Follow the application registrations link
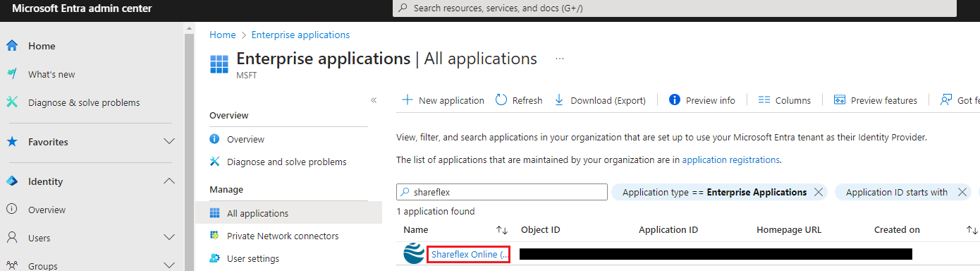 tap(731, 159)
